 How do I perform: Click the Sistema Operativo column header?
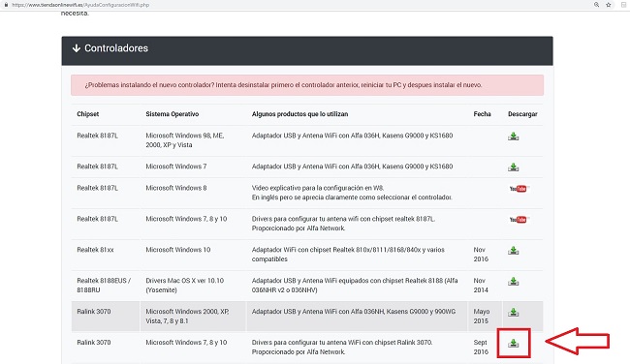(172, 114)
